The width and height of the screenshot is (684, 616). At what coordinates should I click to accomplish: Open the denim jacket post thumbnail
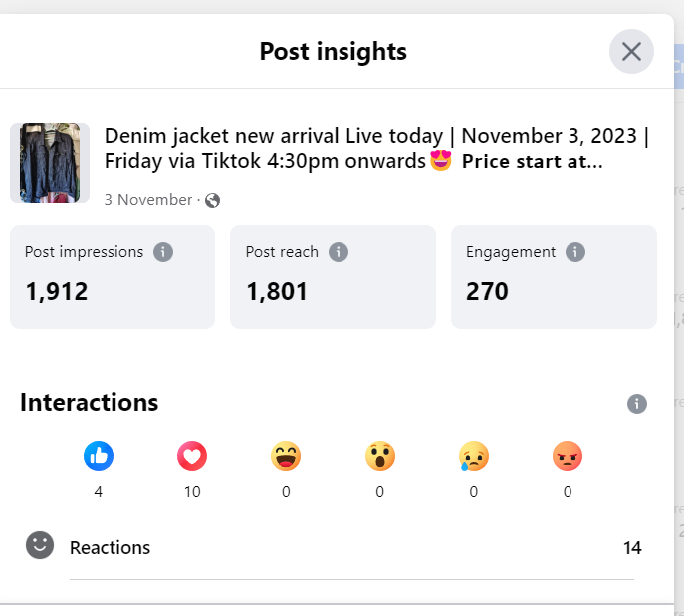[x=50, y=163]
